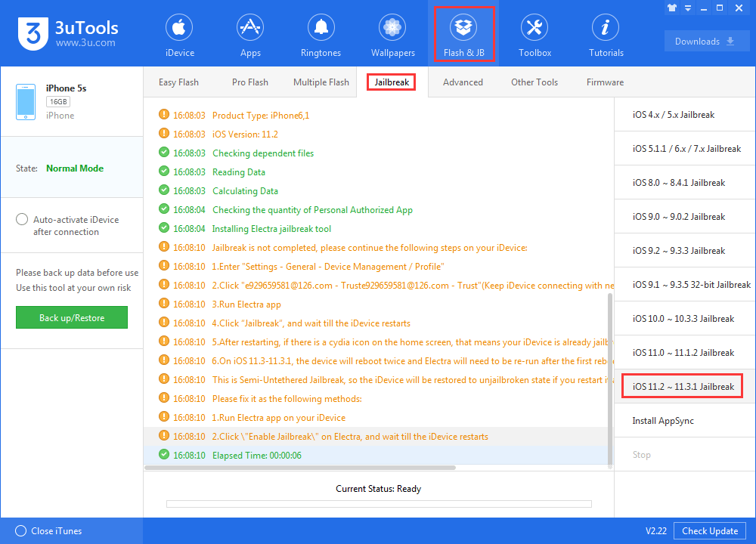Click the 16GB storage badge
756x544 pixels.
coord(58,102)
